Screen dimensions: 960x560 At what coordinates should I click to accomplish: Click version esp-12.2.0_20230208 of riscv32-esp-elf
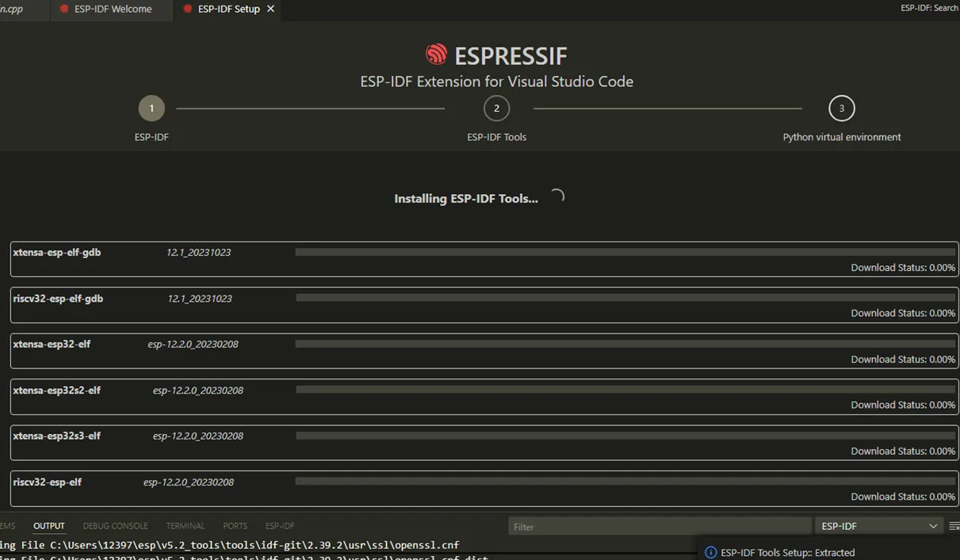(189, 482)
